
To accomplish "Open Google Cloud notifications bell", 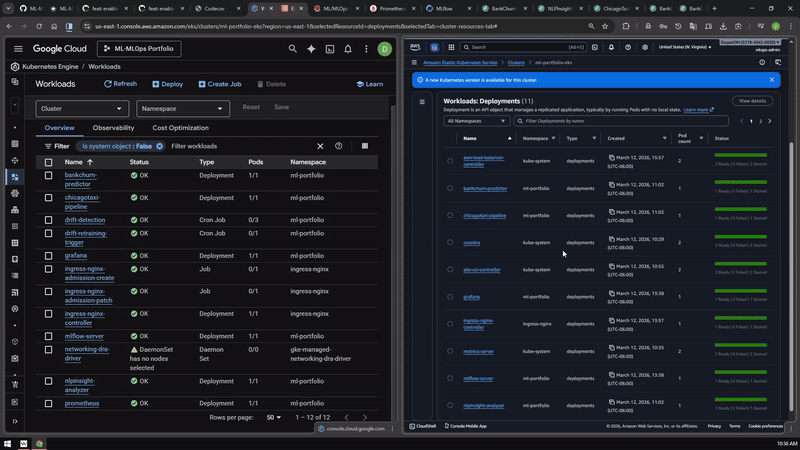I will point(348,49).
